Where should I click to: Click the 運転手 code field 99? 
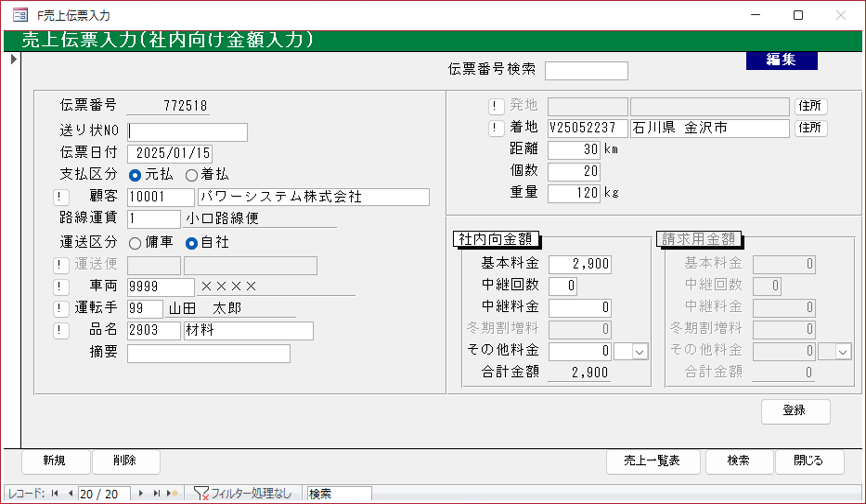[145, 309]
